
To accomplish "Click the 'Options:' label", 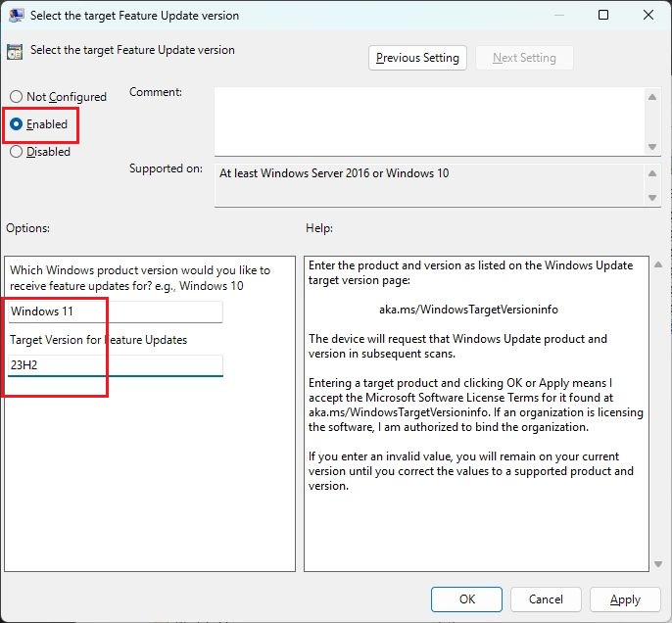I will pyautogui.click(x=27, y=228).
